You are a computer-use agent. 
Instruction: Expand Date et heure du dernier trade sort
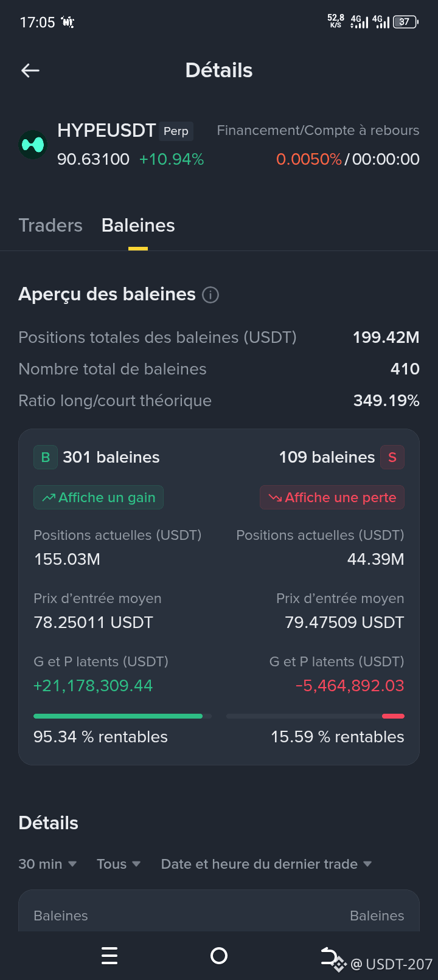tap(266, 864)
